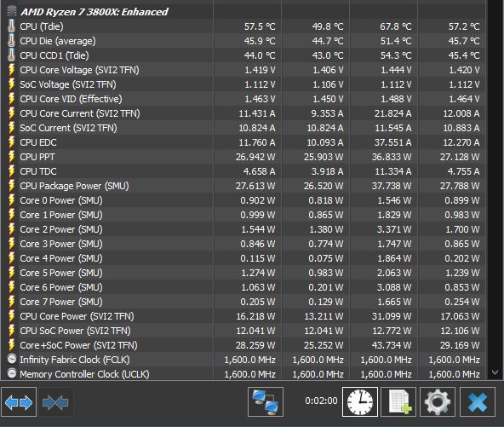Screen dimensions: 504x427
Task: Select Core 2 Power (SMU) label
Action: (61, 229)
